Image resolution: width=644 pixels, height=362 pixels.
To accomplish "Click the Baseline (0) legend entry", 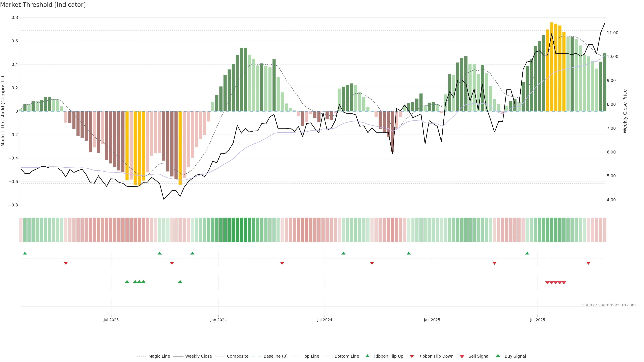I will pos(275,356).
